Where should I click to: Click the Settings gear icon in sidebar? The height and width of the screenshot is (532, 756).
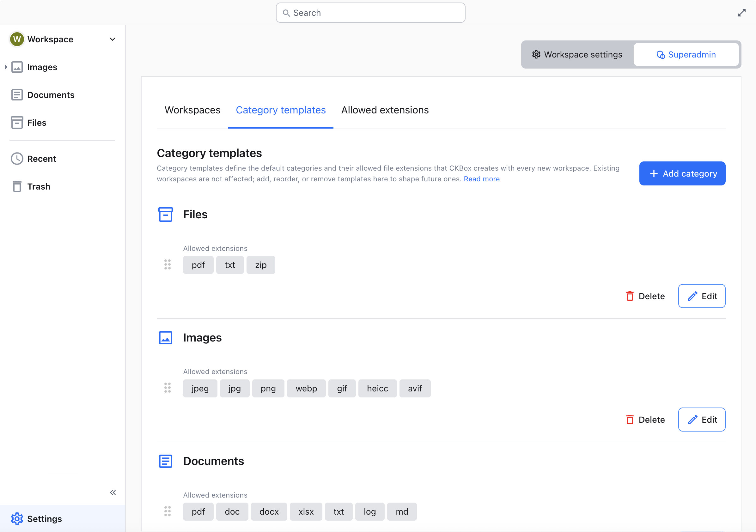click(x=17, y=519)
